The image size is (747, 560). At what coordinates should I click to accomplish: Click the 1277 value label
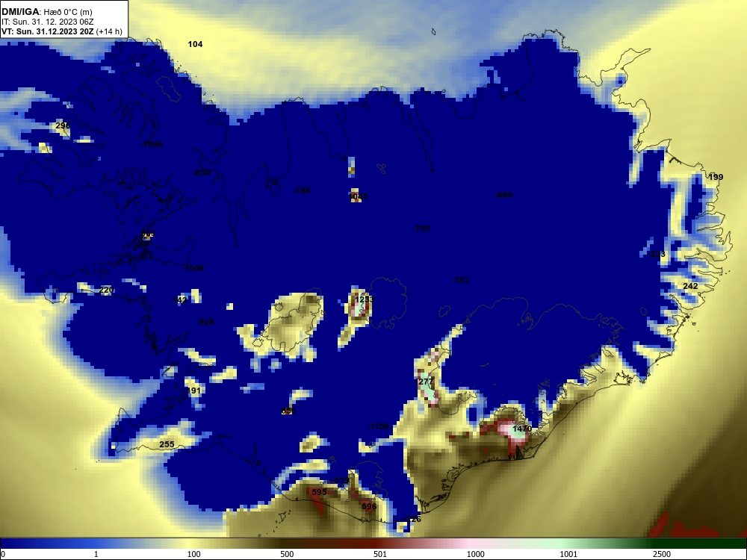tap(425, 382)
